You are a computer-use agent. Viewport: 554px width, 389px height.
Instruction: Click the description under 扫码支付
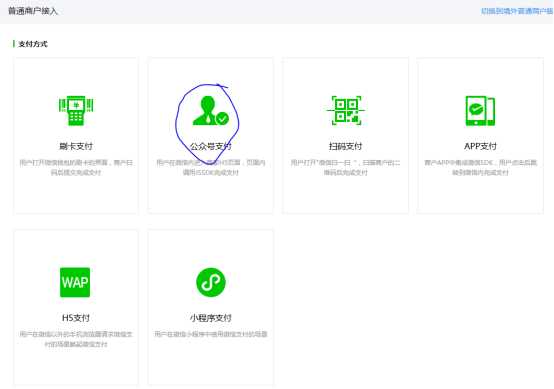click(346, 167)
